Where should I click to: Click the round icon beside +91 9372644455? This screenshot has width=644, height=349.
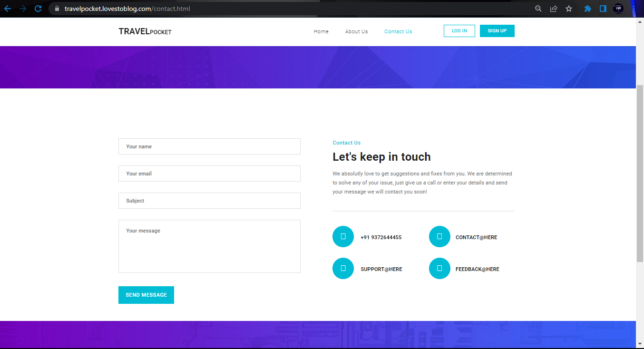[343, 237]
